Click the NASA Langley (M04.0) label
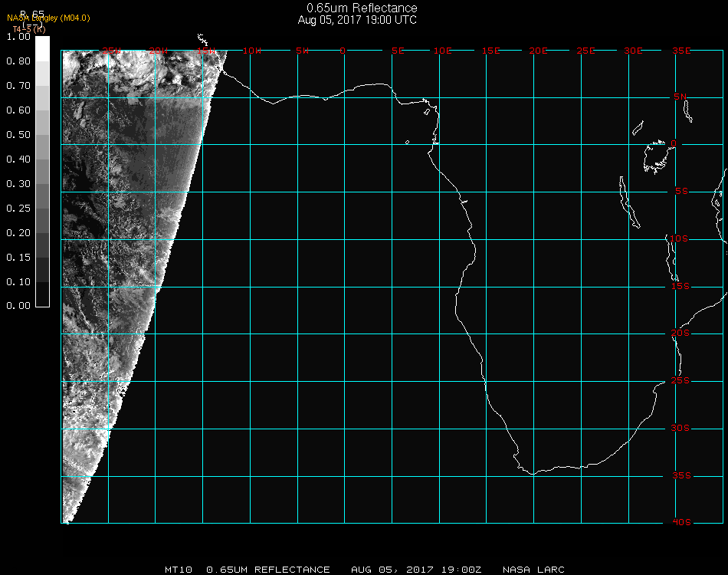Image resolution: width=728 pixels, height=575 pixels. click(50, 18)
